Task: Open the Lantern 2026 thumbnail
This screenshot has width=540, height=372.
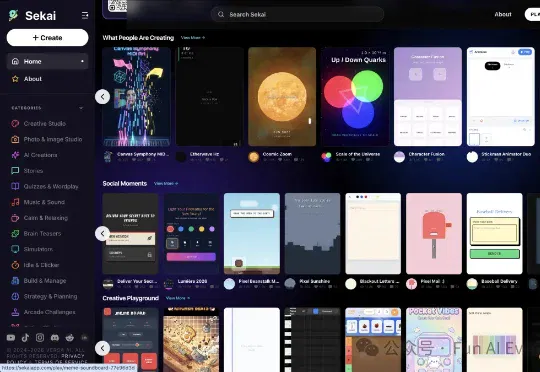Action: [191, 234]
